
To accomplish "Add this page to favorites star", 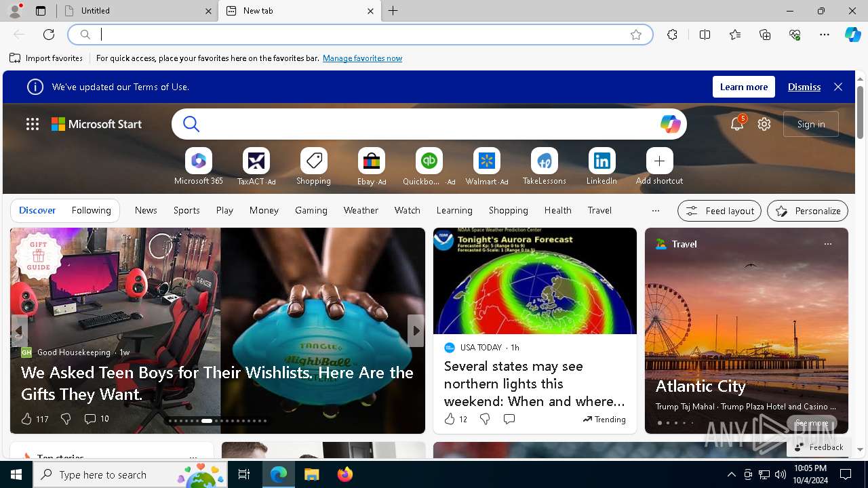I will click(x=636, y=35).
